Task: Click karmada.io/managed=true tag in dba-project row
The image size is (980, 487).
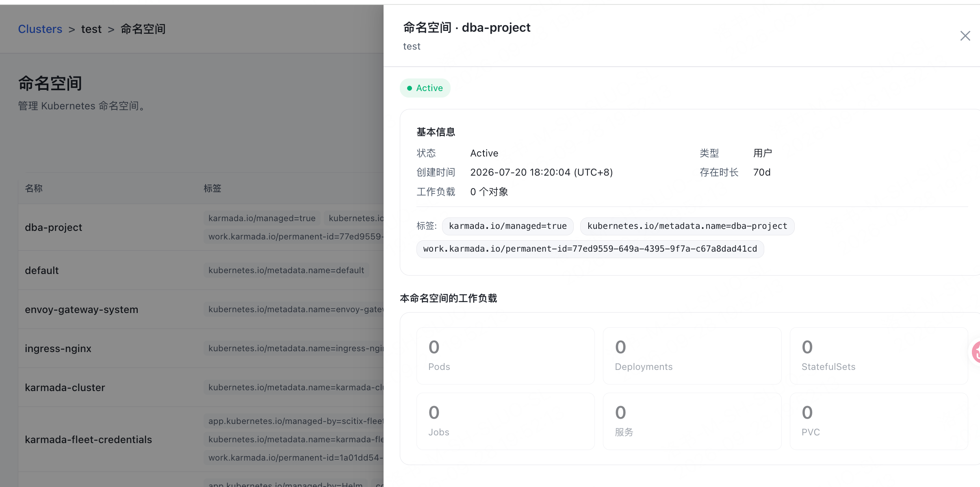Action: 262,218
